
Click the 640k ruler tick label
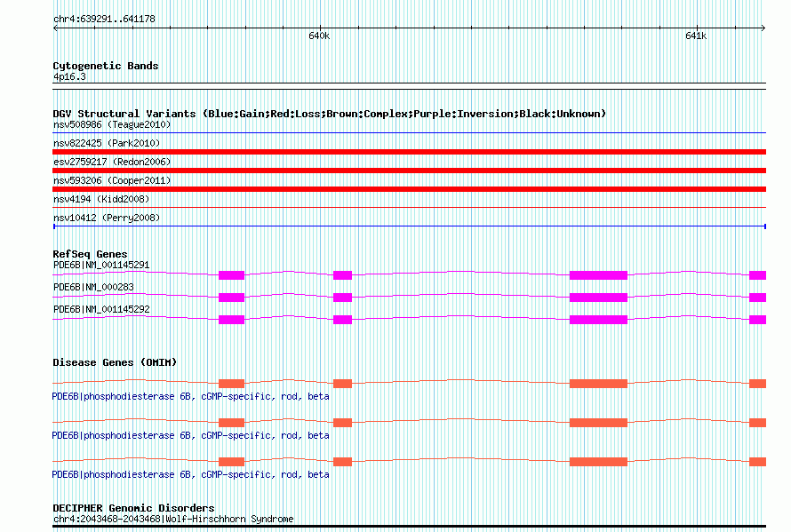click(x=319, y=36)
